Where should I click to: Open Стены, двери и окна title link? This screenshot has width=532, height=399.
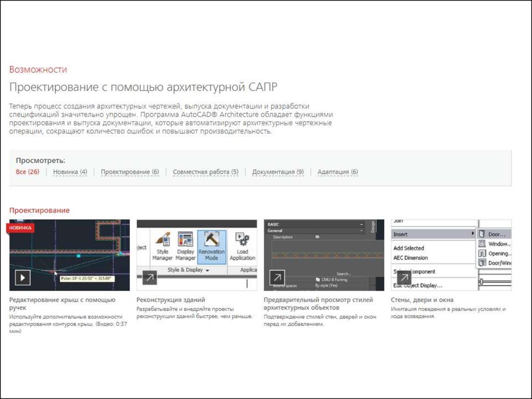pyautogui.click(x=422, y=300)
